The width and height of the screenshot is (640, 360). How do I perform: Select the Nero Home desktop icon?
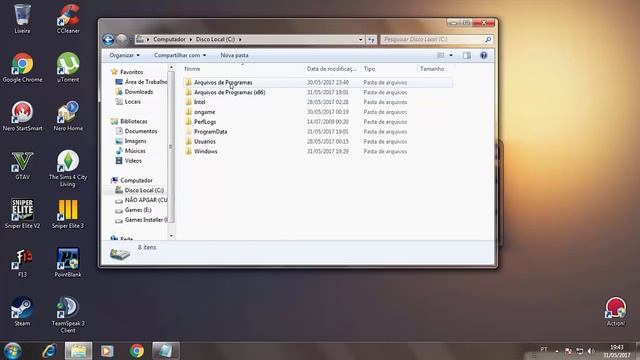68,116
